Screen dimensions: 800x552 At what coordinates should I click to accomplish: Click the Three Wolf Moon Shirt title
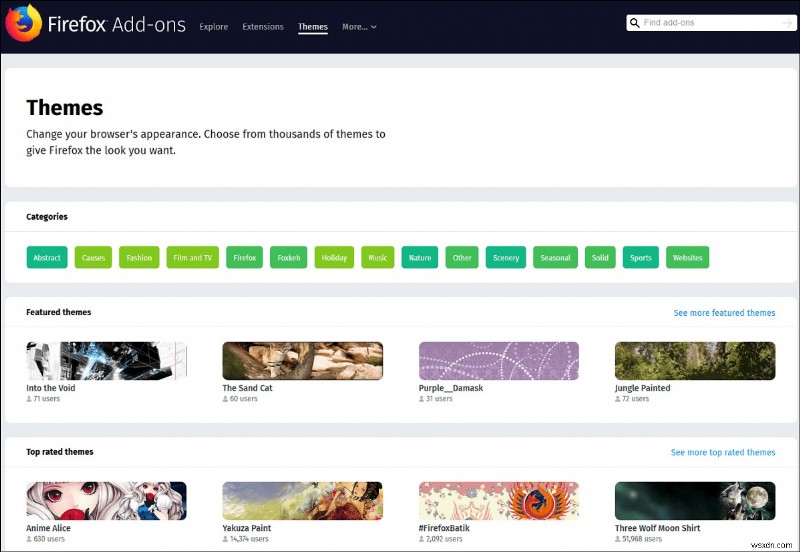point(657,528)
